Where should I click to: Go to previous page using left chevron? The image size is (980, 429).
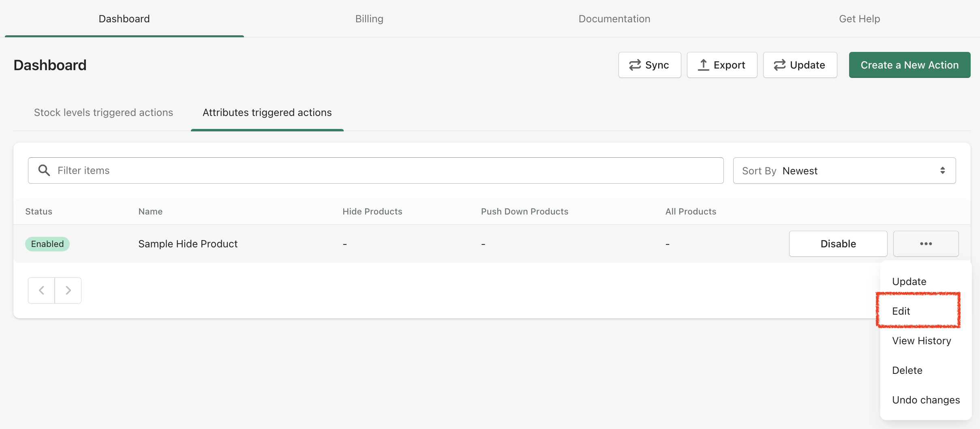(41, 290)
